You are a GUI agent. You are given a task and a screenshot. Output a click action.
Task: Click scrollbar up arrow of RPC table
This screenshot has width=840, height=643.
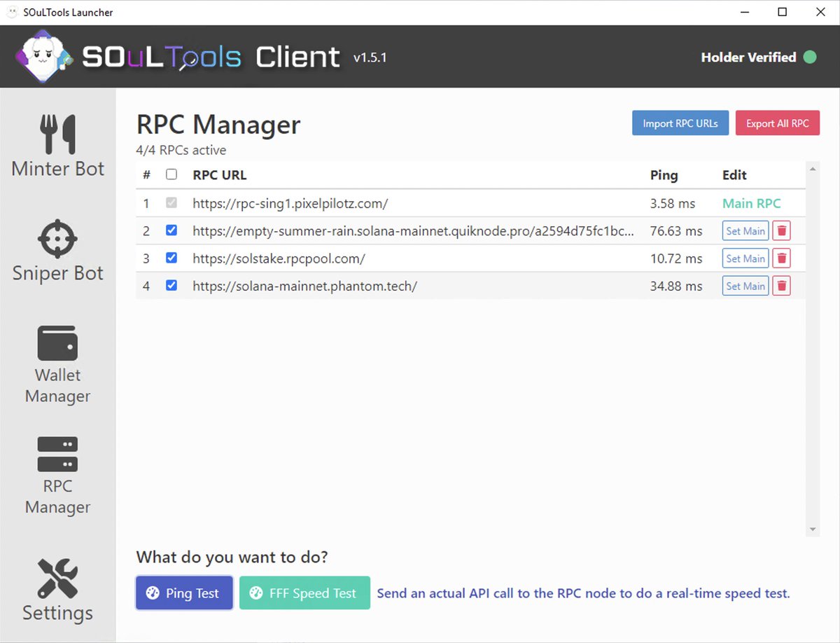coord(813,169)
